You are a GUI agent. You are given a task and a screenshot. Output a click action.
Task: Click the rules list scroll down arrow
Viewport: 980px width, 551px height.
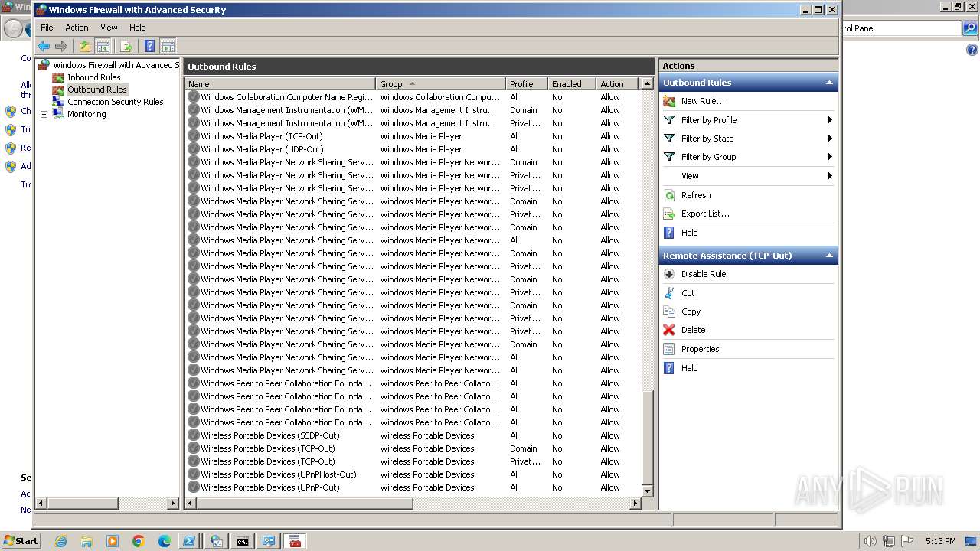pyautogui.click(x=647, y=491)
